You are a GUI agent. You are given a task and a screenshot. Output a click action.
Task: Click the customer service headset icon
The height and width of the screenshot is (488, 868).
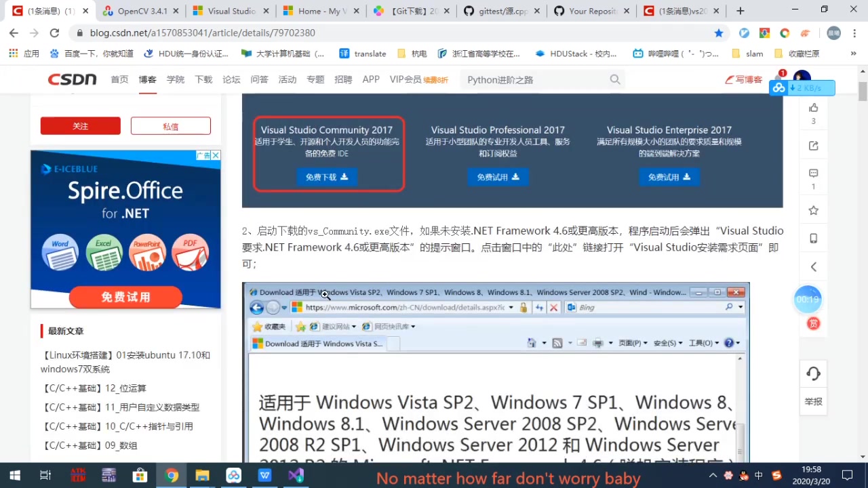click(x=814, y=373)
